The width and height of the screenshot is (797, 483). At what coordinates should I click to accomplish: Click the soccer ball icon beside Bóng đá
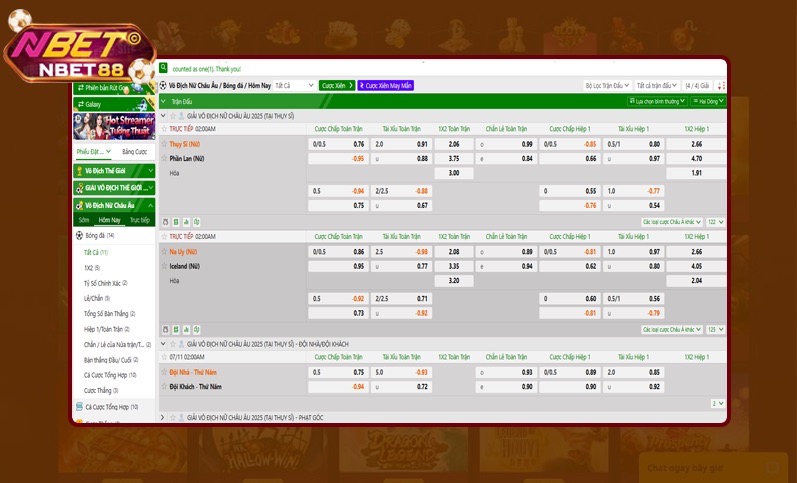pyautogui.click(x=79, y=235)
